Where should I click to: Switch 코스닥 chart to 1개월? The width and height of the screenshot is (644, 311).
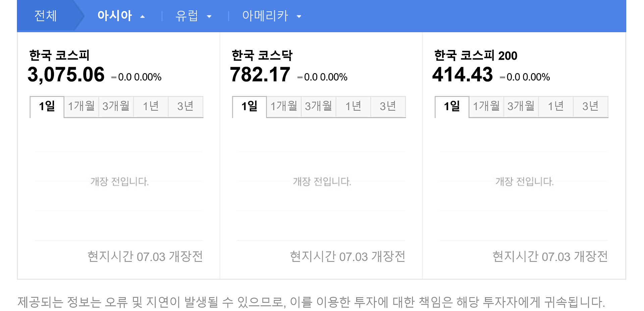point(284,106)
